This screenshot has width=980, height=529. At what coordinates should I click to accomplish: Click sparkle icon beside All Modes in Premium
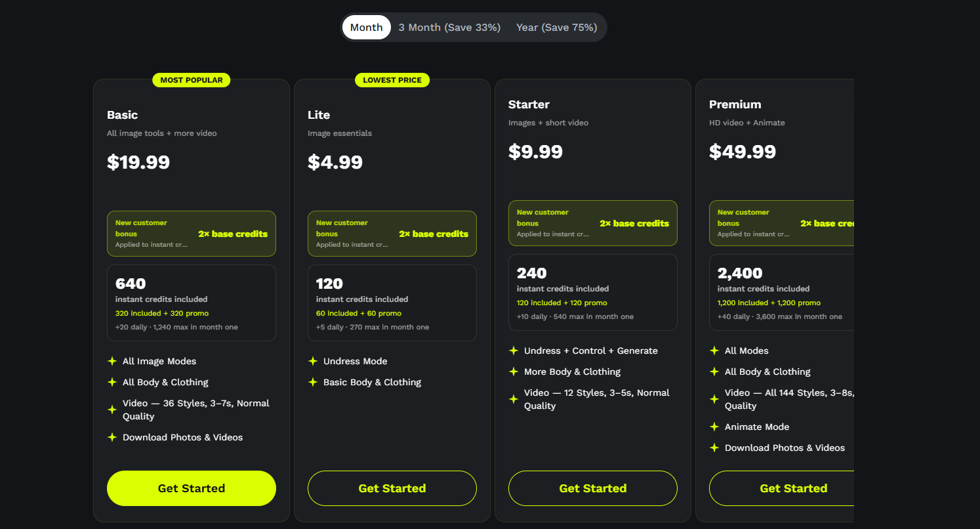click(714, 350)
